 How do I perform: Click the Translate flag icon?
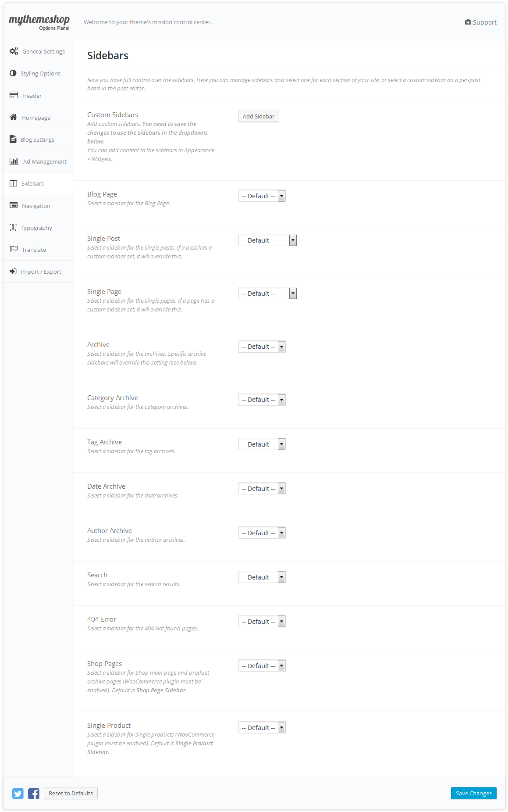coord(14,249)
